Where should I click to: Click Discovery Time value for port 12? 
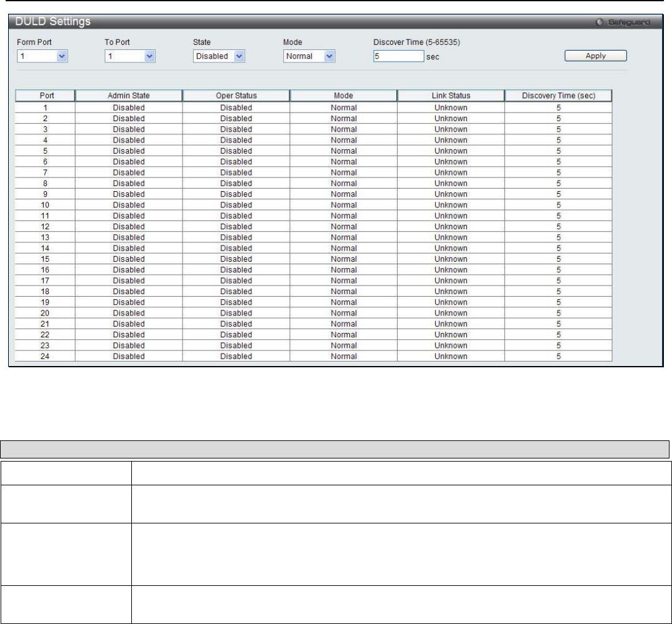click(x=558, y=227)
